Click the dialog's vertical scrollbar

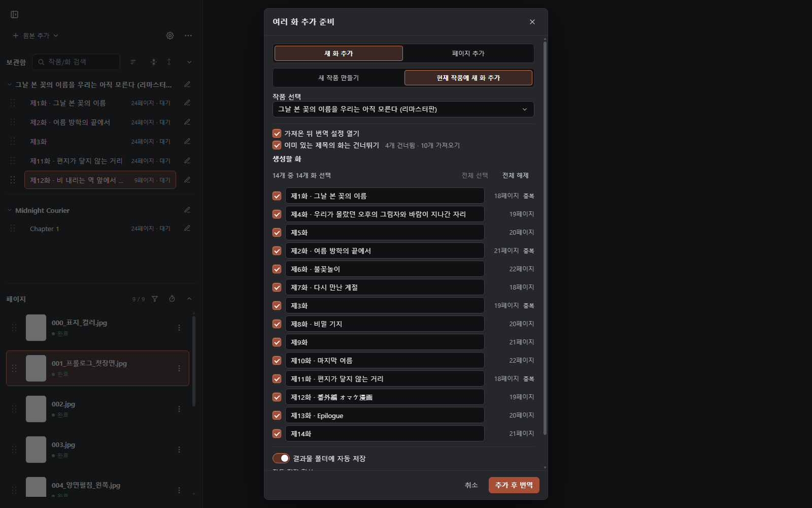pyautogui.click(x=545, y=238)
